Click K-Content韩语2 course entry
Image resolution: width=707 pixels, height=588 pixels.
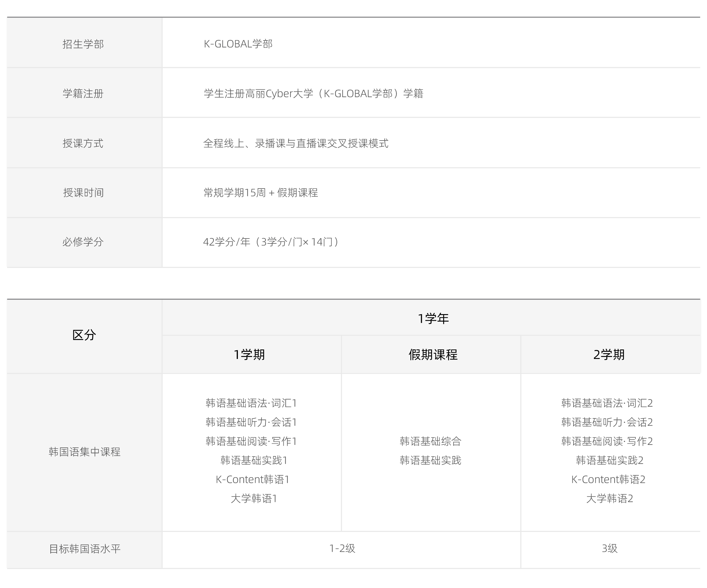(x=608, y=479)
